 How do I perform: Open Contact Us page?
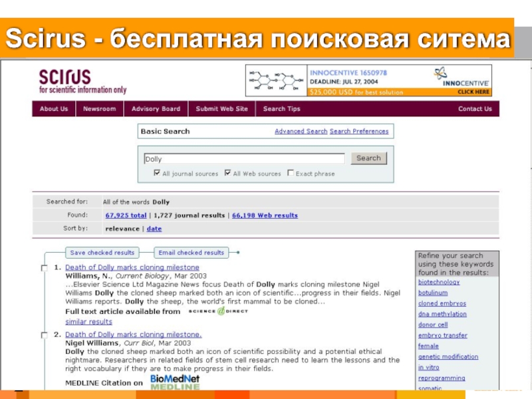(475, 109)
